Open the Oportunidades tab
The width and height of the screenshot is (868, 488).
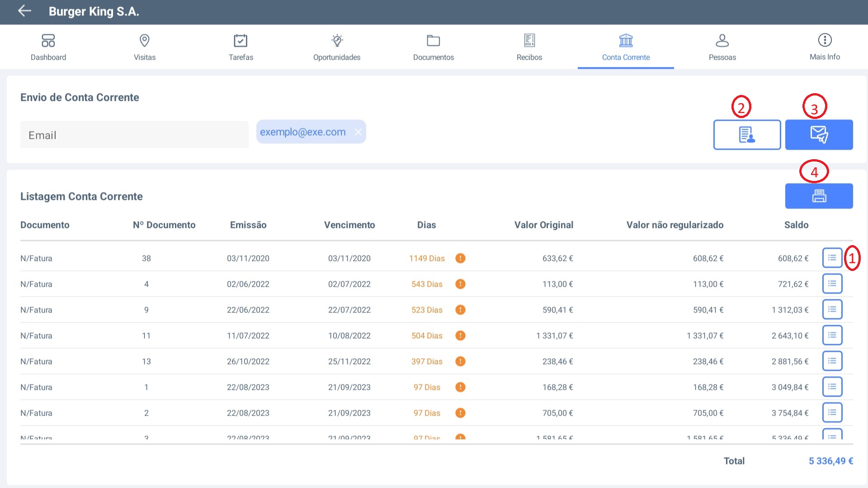(x=337, y=47)
